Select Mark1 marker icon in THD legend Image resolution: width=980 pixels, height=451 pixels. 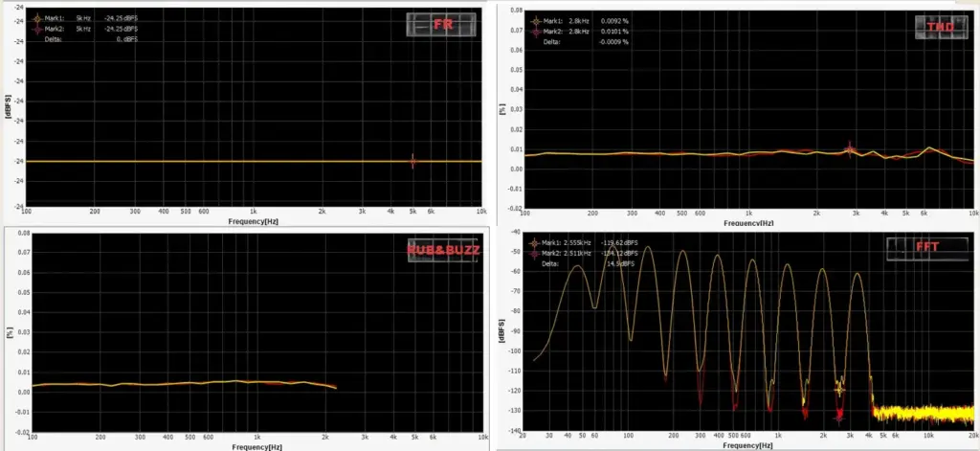[535, 20]
